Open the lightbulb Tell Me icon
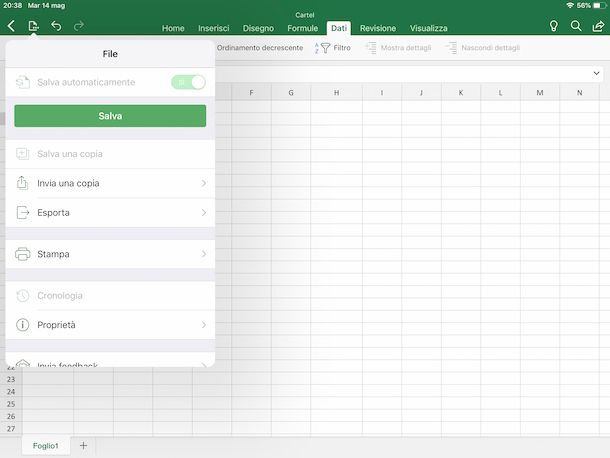610x458 pixels. pos(554,26)
